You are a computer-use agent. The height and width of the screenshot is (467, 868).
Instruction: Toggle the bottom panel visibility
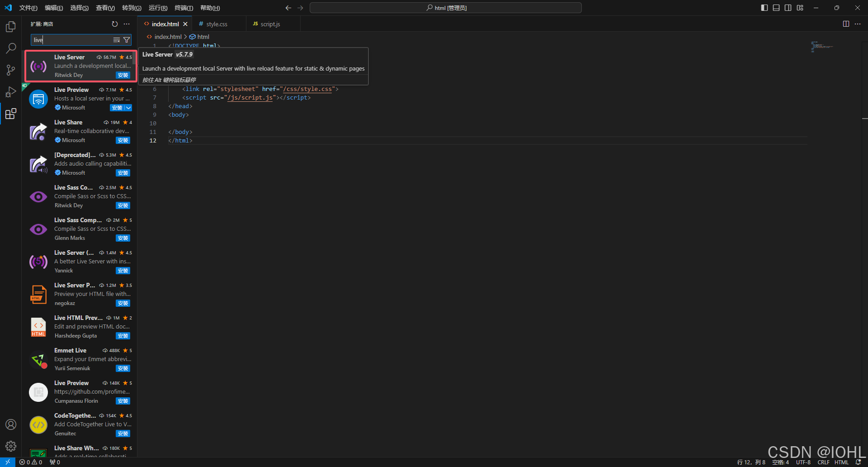point(776,8)
